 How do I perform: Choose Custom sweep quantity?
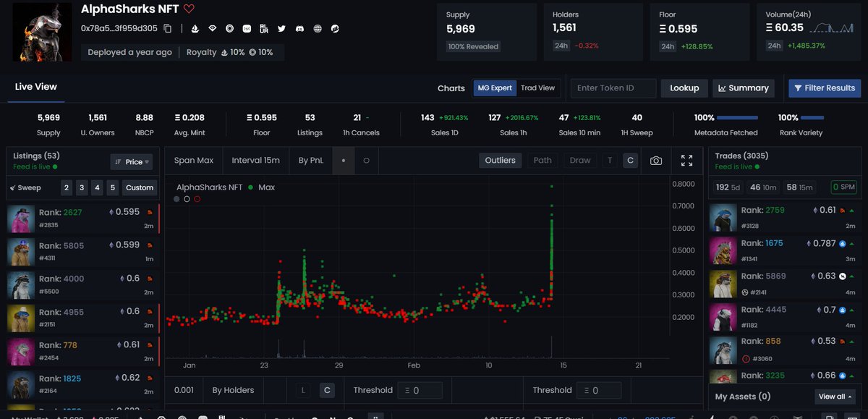[140, 187]
